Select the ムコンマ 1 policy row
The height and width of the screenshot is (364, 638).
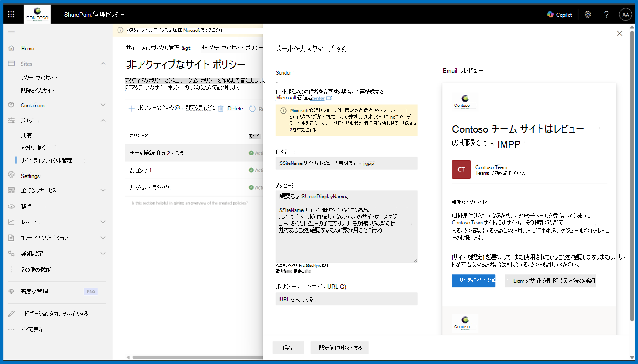point(194,170)
